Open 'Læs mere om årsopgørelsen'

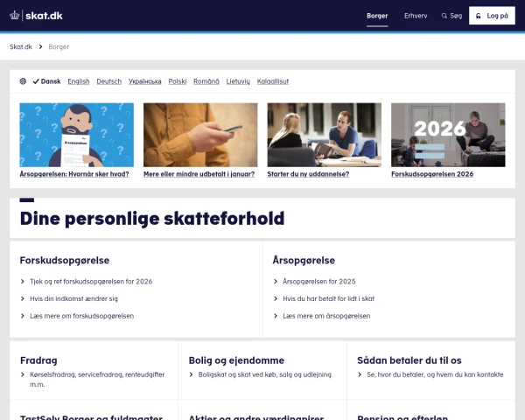(x=326, y=316)
